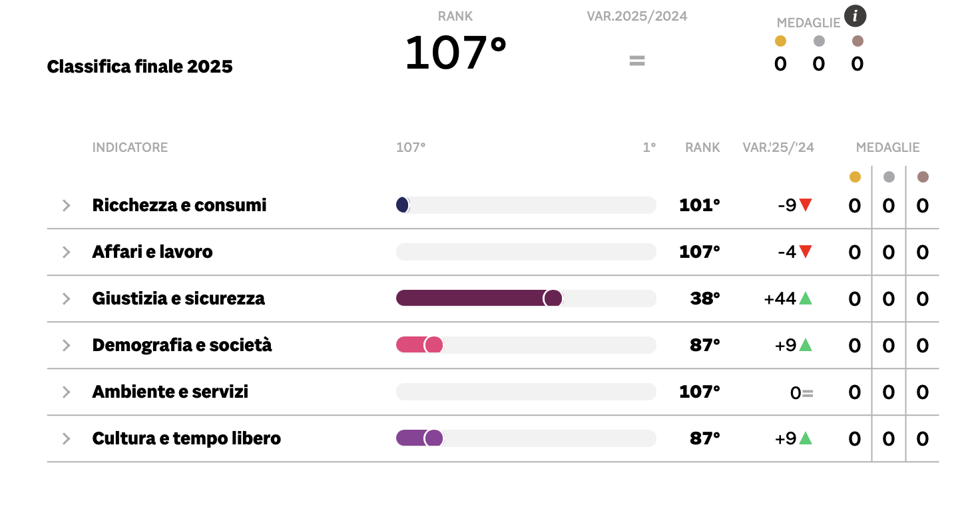The width and height of the screenshot is (980, 517).
Task: Expand the Demografia e società row
Action: 66,345
